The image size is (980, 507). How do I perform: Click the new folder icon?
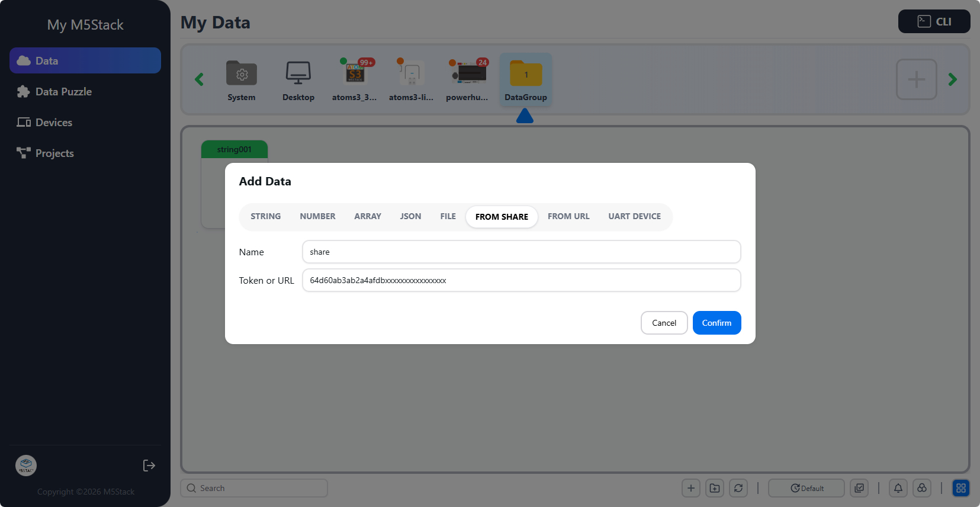[x=715, y=488]
